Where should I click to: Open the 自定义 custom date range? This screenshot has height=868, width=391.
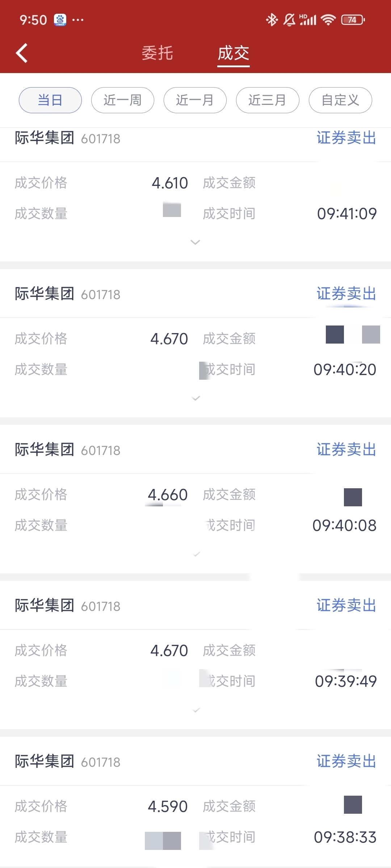coord(340,100)
